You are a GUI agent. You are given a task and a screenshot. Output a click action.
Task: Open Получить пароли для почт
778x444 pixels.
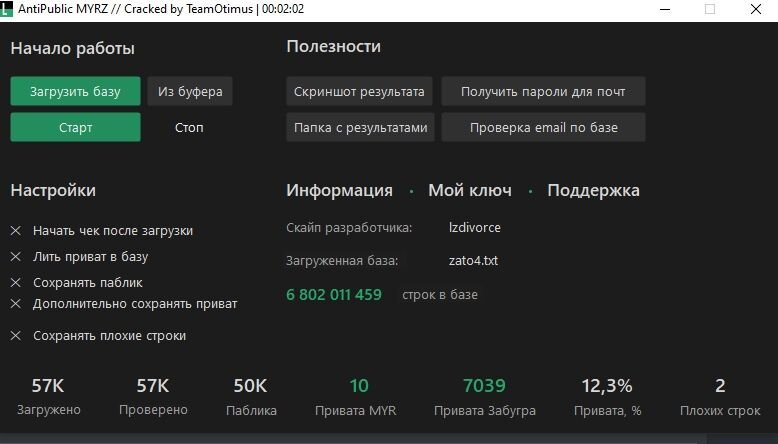(x=543, y=91)
